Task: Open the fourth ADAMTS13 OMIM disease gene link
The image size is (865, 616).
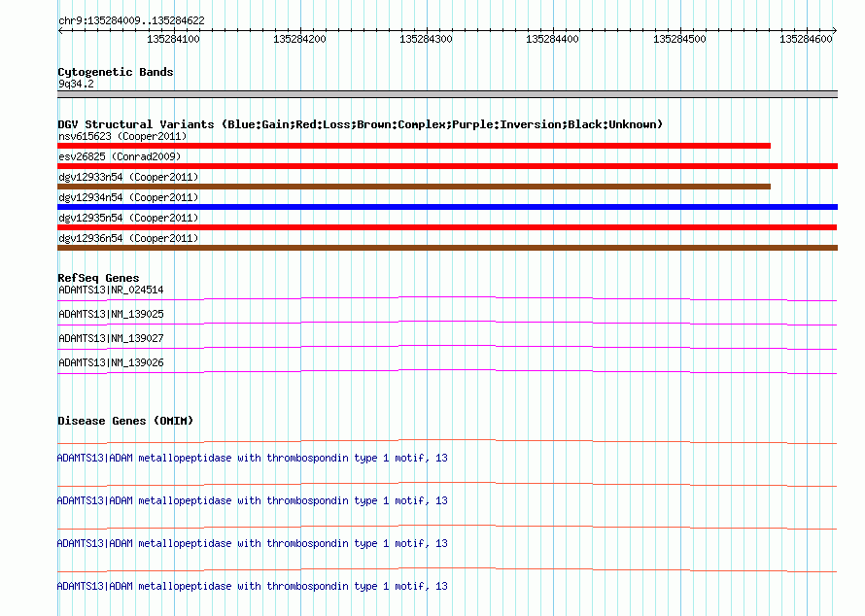Action: pos(252,586)
